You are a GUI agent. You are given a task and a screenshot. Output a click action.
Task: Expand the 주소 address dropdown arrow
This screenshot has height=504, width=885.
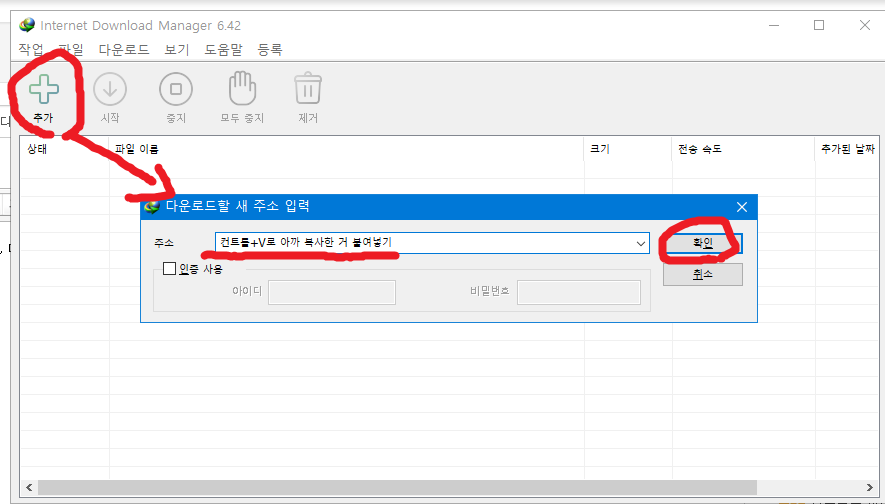tap(641, 244)
